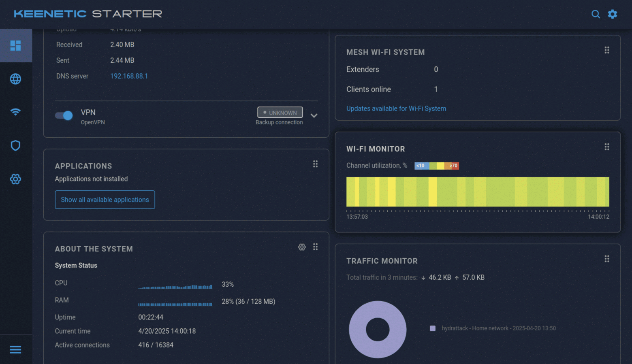Open the Traffic Monitor panel options handle
This screenshot has width=632, height=364.
(x=607, y=259)
